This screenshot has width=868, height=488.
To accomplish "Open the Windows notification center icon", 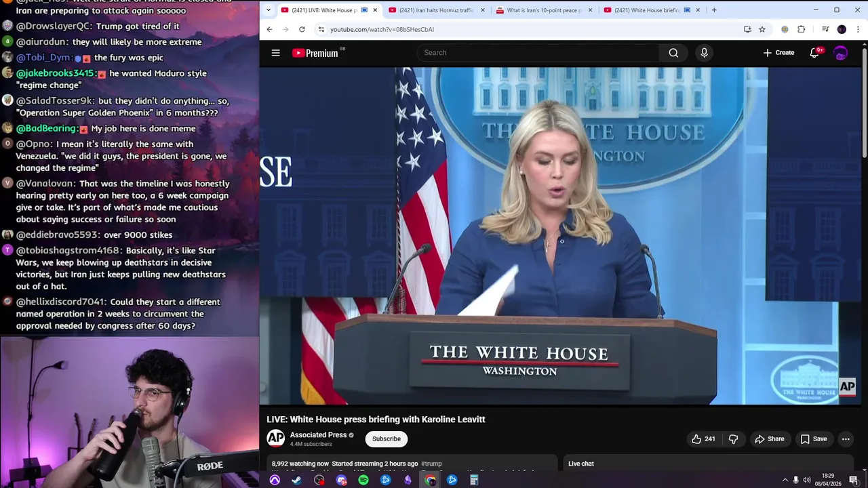I will (854, 480).
